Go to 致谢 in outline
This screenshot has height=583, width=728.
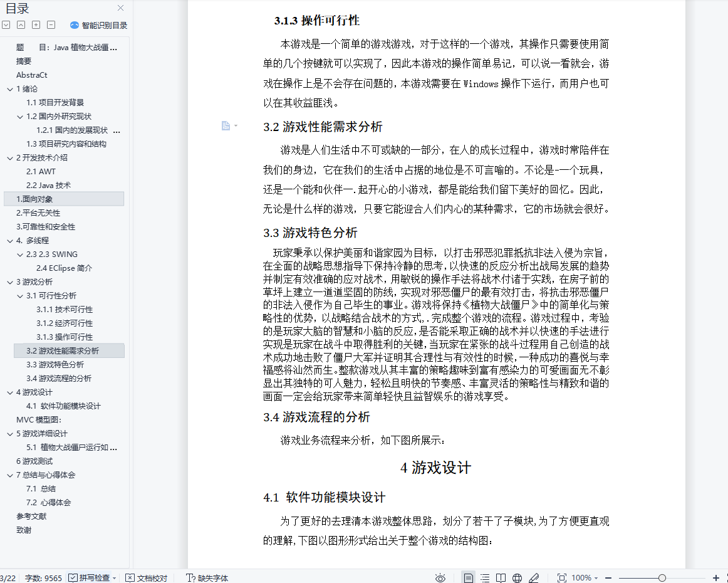(24, 530)
